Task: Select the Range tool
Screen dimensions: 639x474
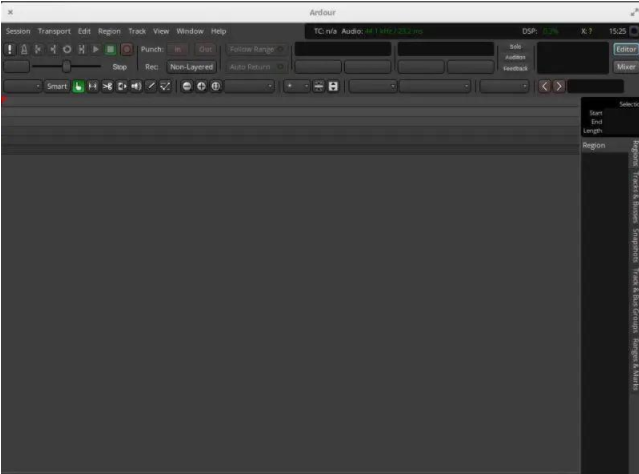Action: (93, 86)
